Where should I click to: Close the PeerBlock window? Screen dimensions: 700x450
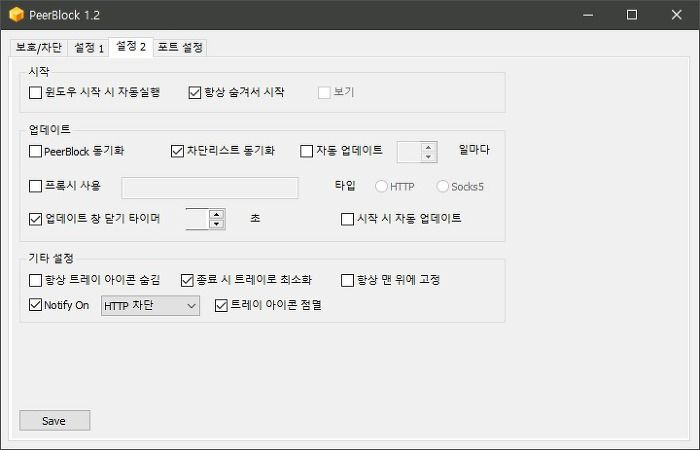click(676, 15)
